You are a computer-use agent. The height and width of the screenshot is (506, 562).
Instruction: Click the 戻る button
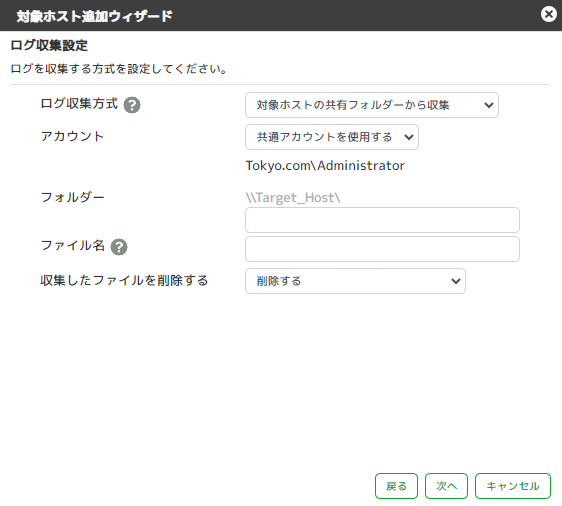point(396,486)
